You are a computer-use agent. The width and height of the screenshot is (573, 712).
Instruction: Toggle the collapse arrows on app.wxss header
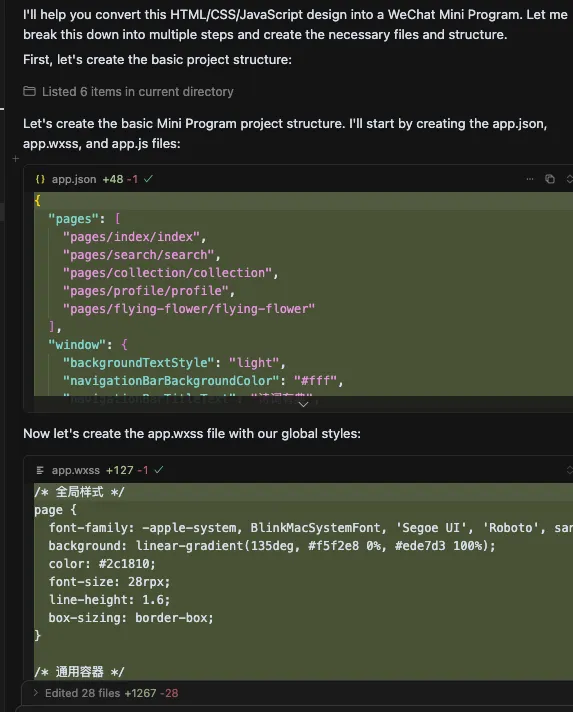point(569,470)
